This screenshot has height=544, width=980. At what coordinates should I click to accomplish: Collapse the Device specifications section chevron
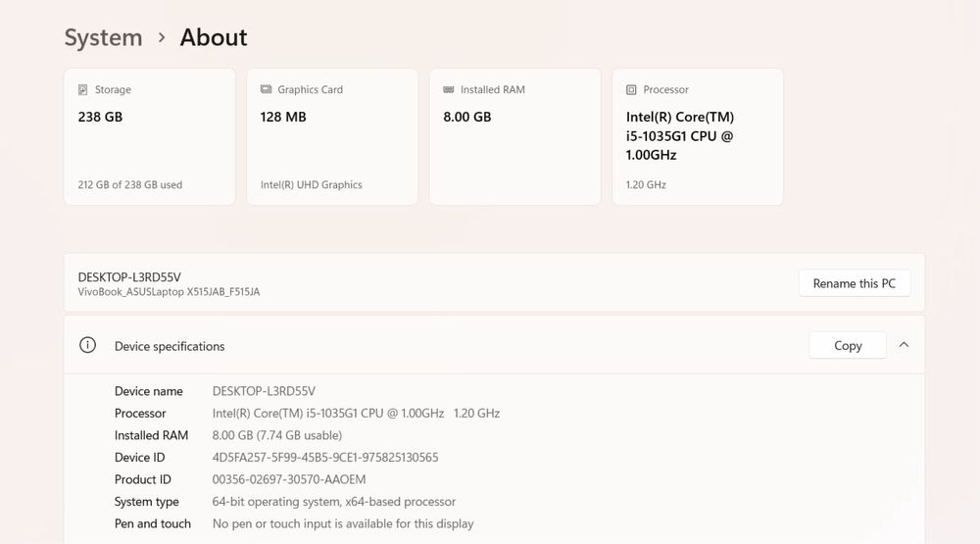click(904, 345)
